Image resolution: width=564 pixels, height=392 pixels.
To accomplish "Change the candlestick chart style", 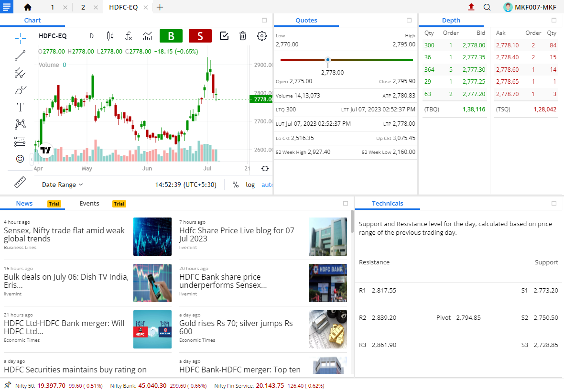I will [110, 36].
